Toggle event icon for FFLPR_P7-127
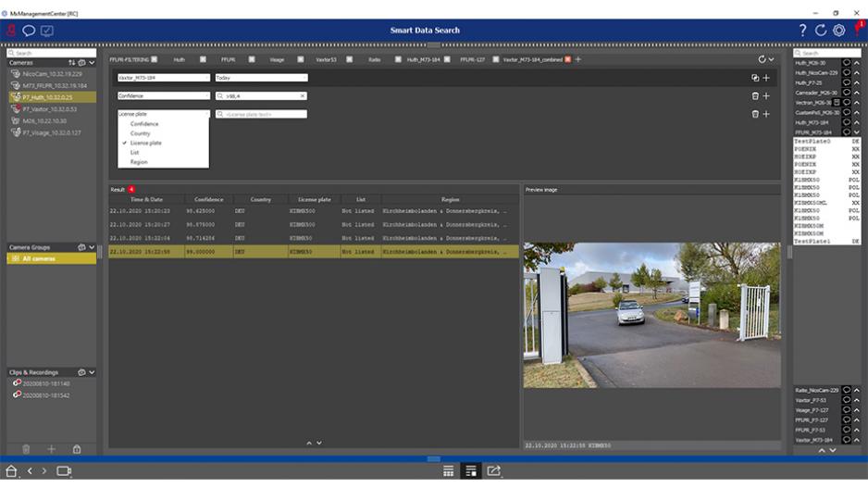The width and height of the screenshot is (868, 488). click(x=847, y=419)
